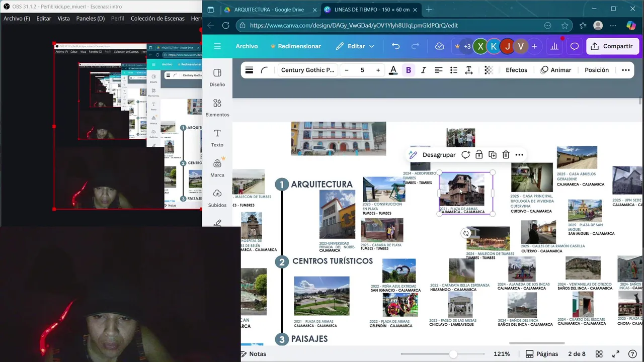Open corner rounding options
Screen dimensions: 644x362
click(265, 70)
